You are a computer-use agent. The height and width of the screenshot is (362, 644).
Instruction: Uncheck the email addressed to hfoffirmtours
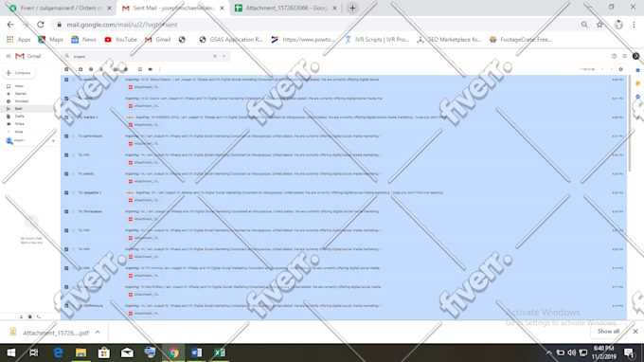click(x=66, y=306)
